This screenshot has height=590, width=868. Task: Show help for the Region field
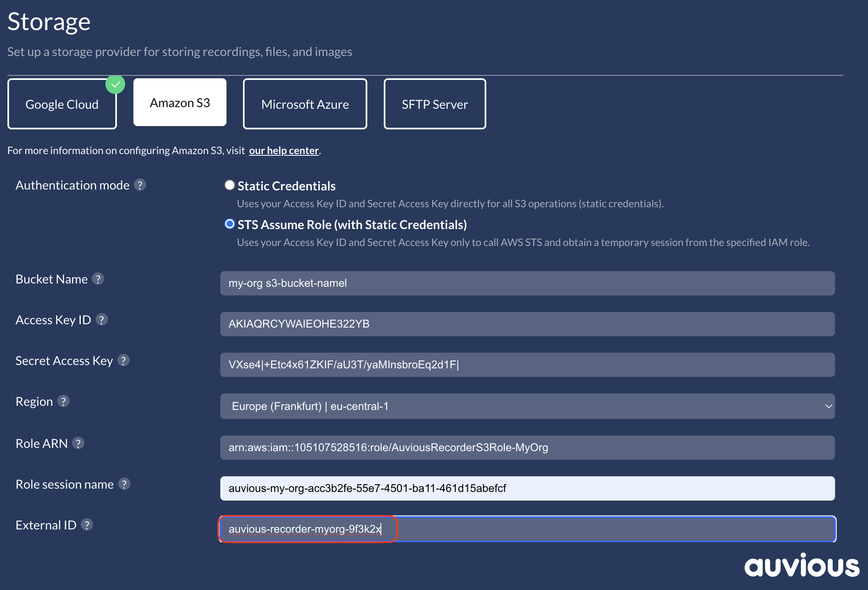click(x=63, y=401)
